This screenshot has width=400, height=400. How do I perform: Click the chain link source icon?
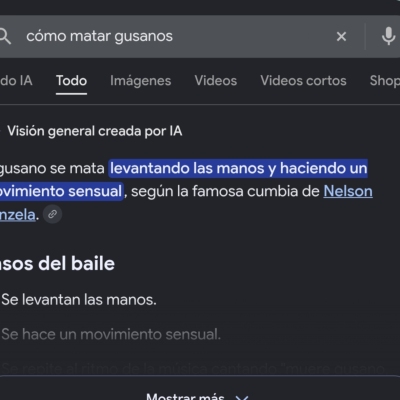click(53, 214)
